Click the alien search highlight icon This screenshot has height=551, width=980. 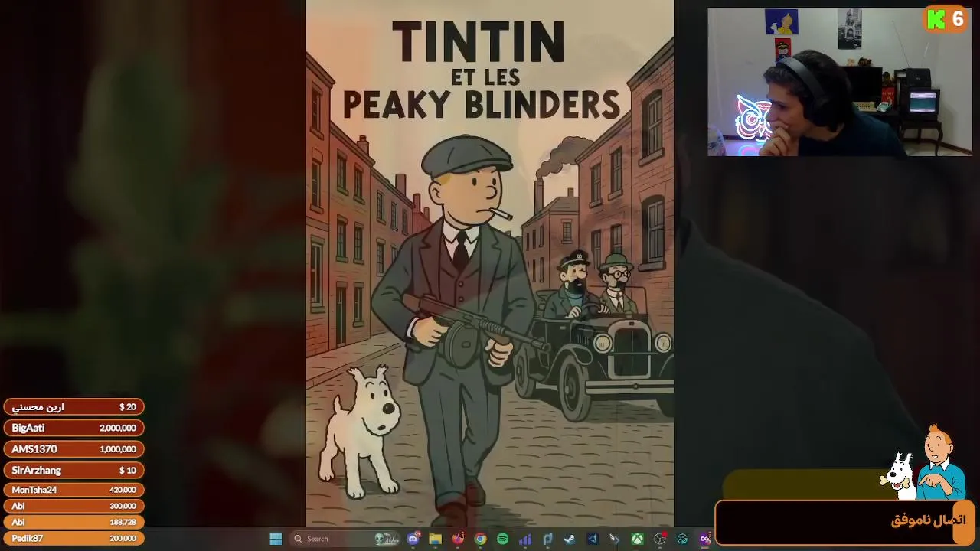pos(387,539)
